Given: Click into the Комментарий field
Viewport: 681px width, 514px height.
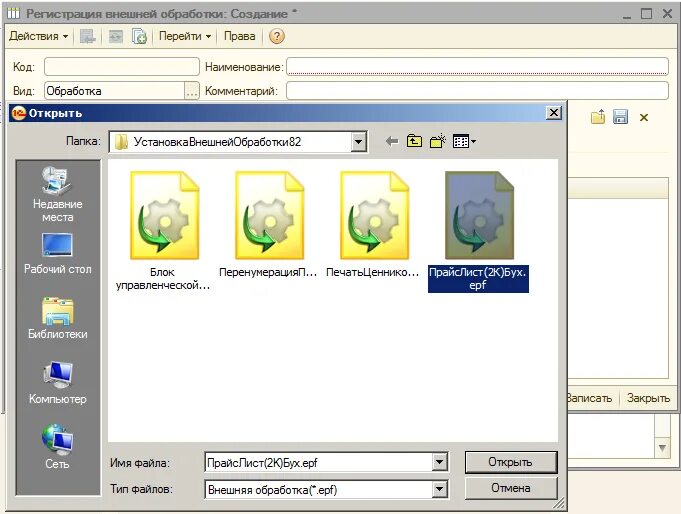Looking at the screenshot, I should point(477,91).
